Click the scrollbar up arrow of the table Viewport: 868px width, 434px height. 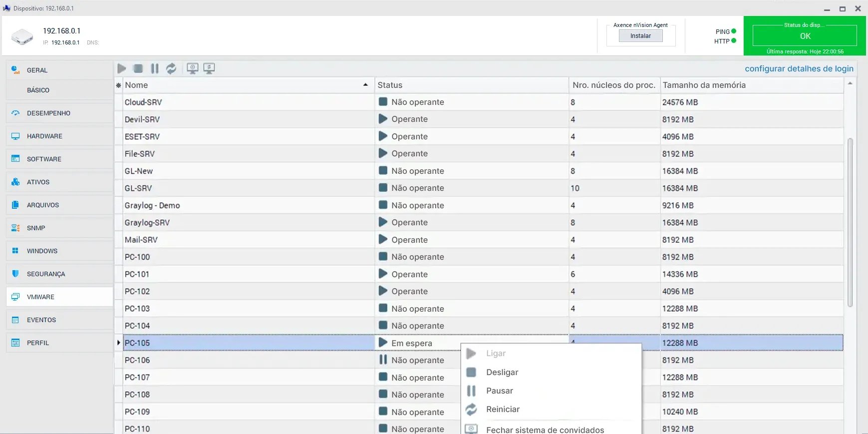[850, 83]
